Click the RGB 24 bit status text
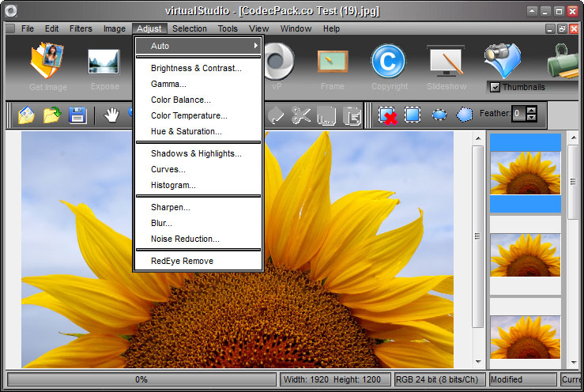 point(437,379)
